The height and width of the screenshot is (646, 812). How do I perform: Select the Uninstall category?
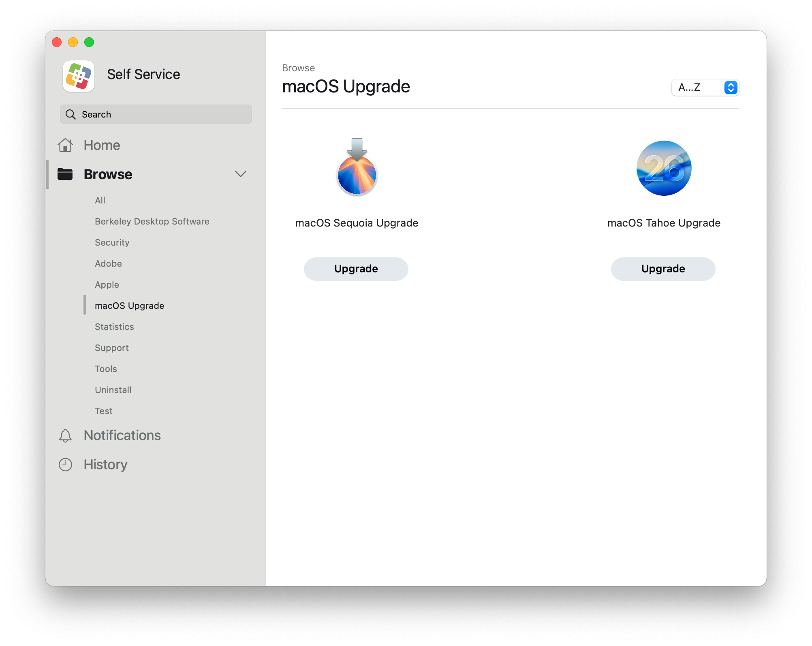(113, 390)
